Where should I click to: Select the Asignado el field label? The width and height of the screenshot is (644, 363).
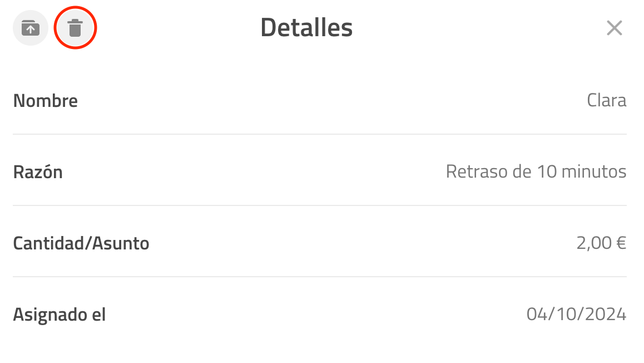59,315
